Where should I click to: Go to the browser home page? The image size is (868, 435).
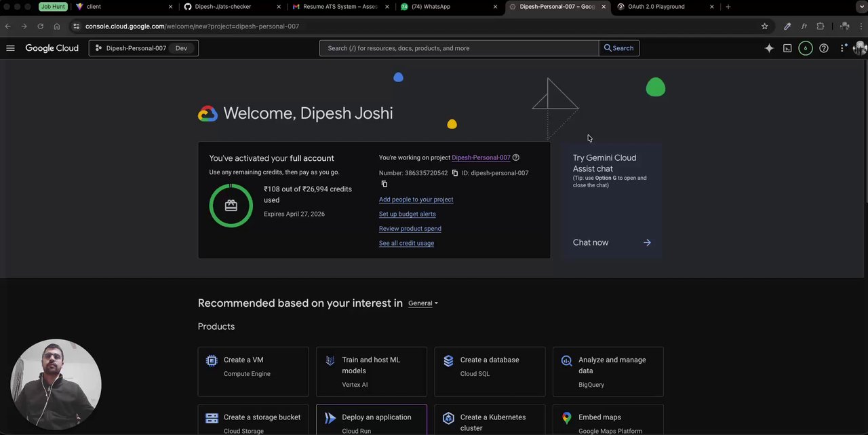tap(56, 26)
